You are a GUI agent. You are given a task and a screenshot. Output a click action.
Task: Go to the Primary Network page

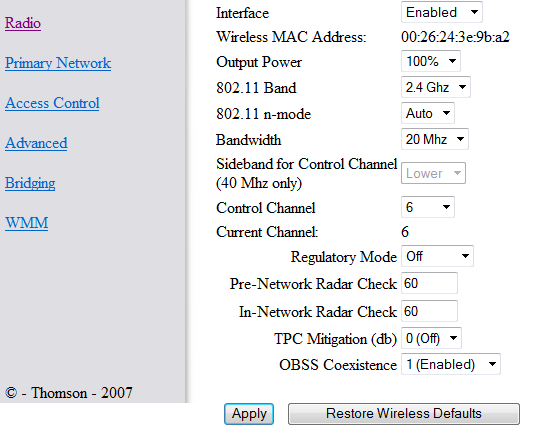coord(58,63)
